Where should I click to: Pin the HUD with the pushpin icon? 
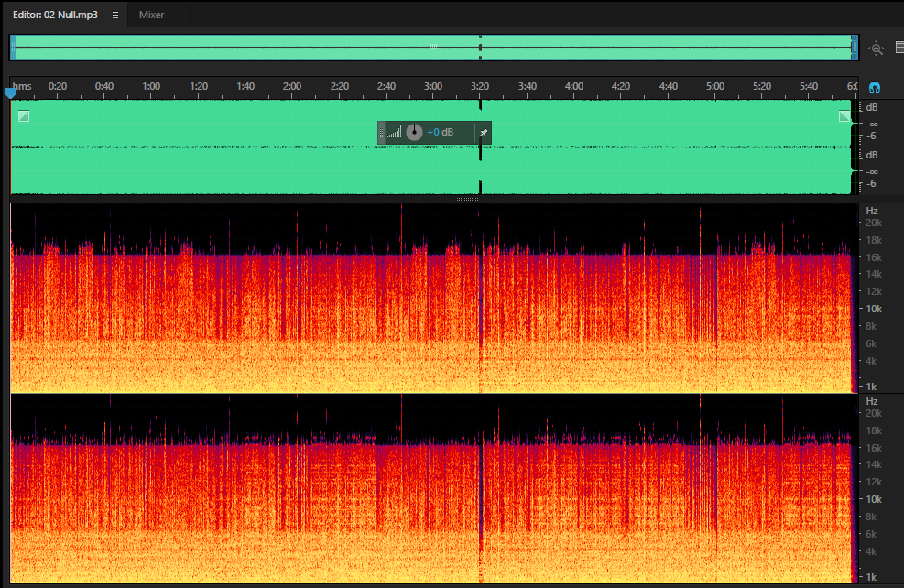(483, 133)
